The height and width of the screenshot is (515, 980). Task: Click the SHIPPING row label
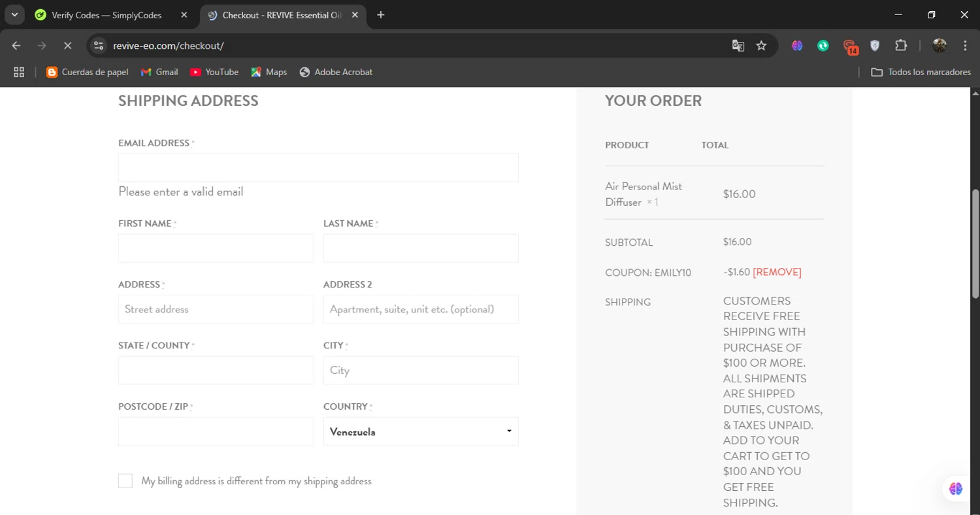coord(628,302)
